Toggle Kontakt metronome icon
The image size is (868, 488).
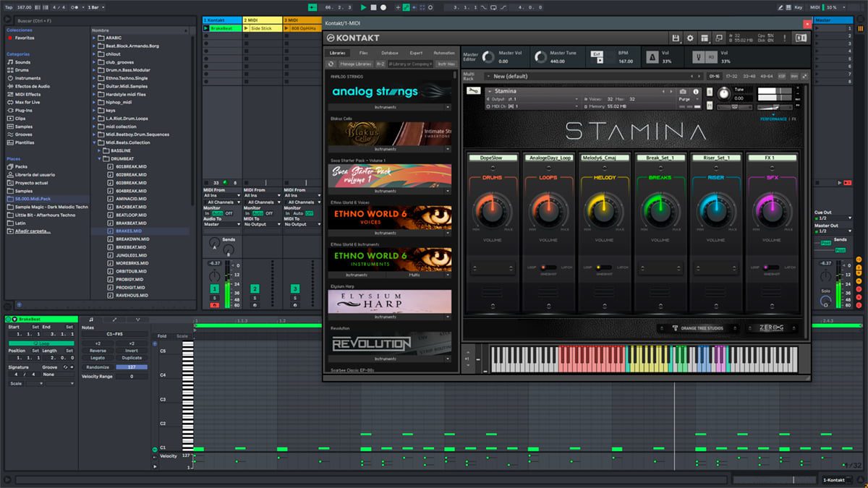(x=652, y=56)
